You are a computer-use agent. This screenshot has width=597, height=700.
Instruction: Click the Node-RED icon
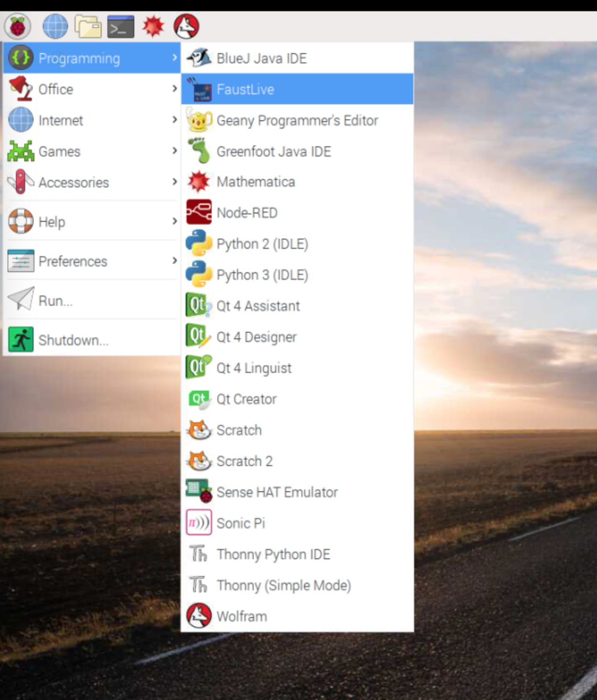(x=199, y=213)
